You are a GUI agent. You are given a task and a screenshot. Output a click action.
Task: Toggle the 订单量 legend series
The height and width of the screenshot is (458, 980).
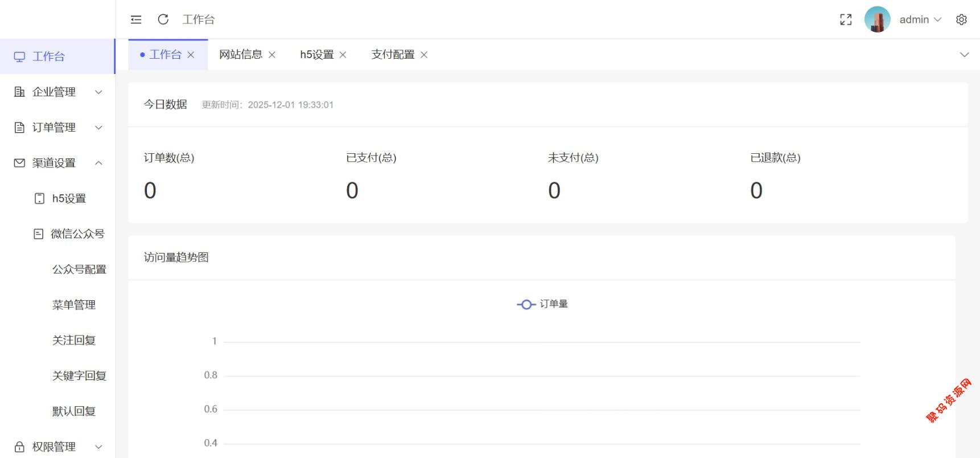coord(542,304)
